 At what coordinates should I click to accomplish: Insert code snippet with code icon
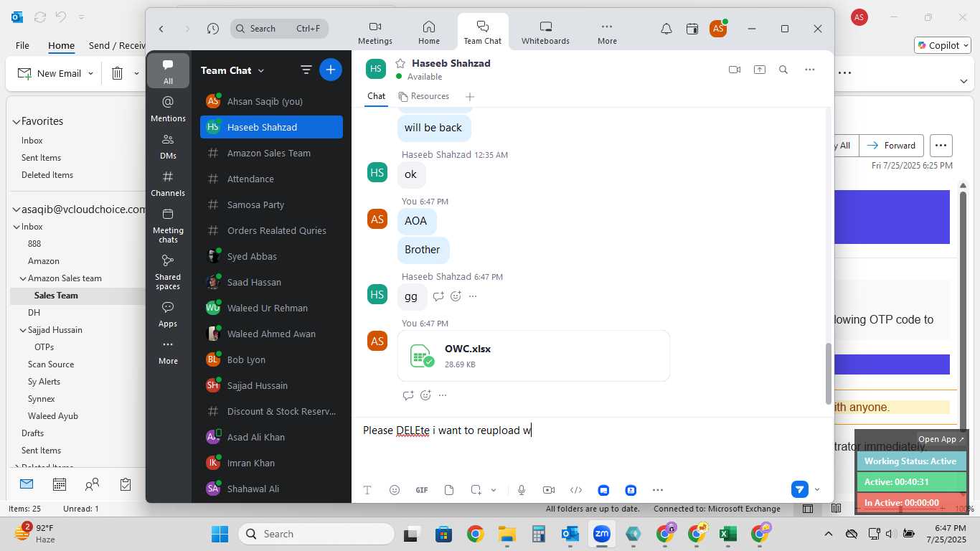click(576, 490)
